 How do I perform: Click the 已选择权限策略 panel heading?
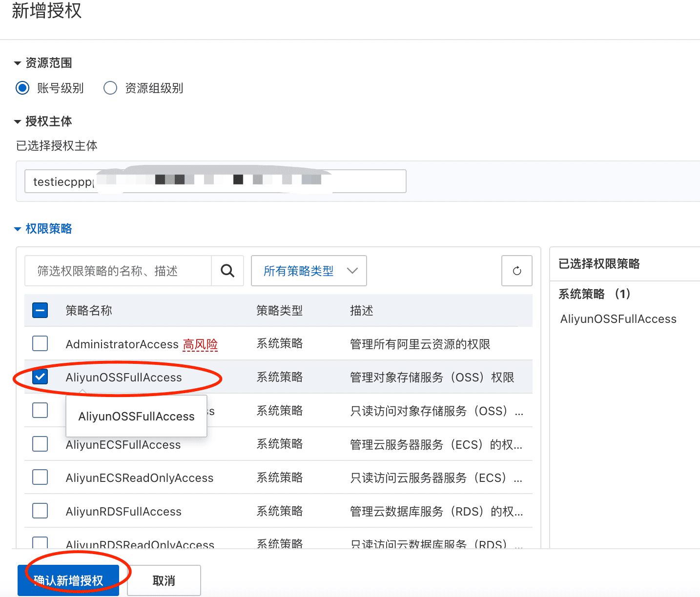[599, 264]
